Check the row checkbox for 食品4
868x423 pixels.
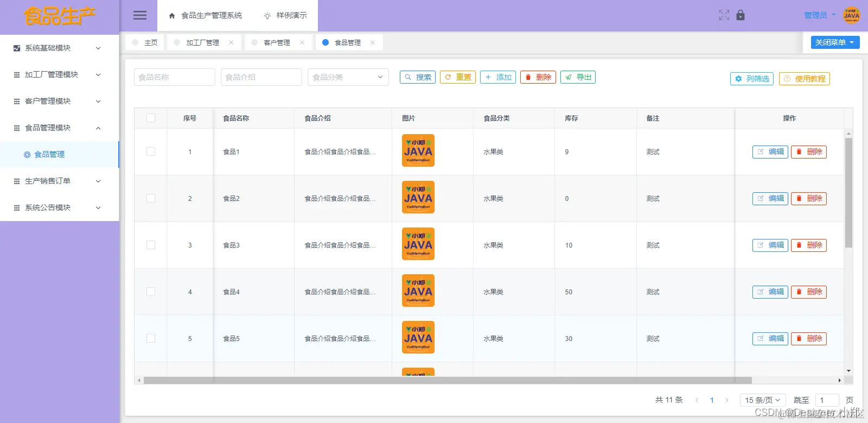[x=151, y=292]
